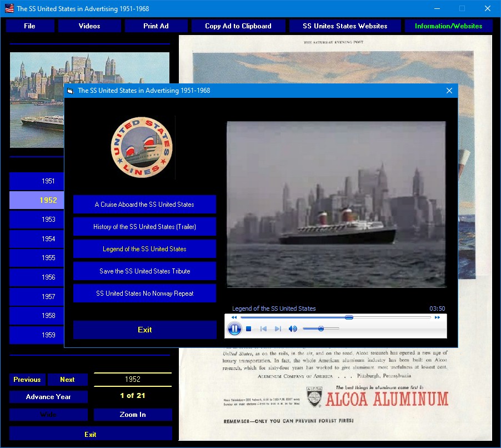The height and width of the screenshot is (448, 501).
Task: Click Copy Ad to Clipboard
Action: [x=238, y=26]
